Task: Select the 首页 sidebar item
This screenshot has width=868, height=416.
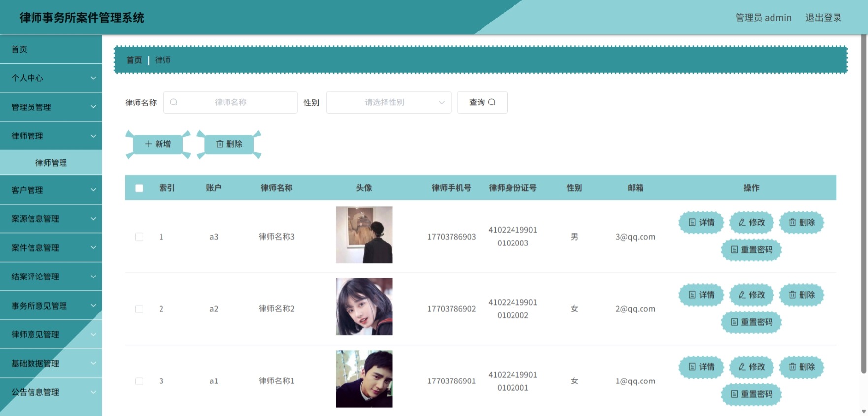Action: [x=51, y=49]
